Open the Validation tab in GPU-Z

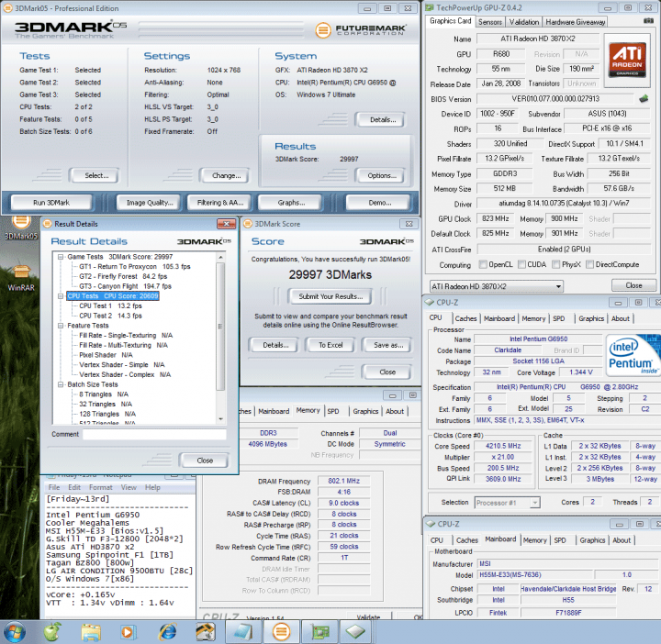pyautogui.click(x=524, y=22)
